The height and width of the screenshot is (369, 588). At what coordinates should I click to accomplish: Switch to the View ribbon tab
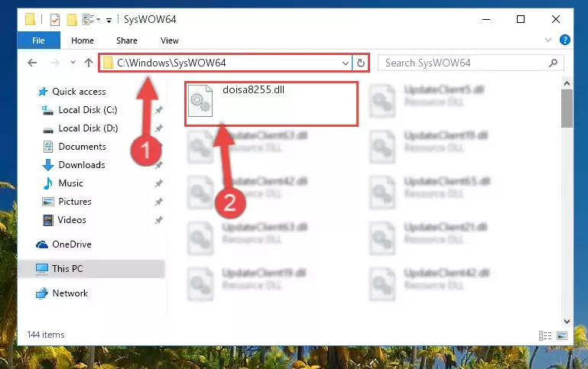(170, 40)
